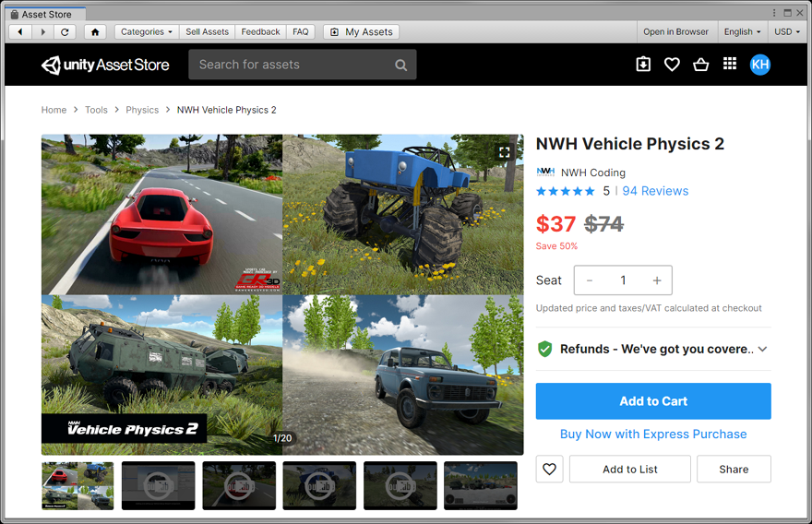Open favorites heart icon in header

[672, 65]
